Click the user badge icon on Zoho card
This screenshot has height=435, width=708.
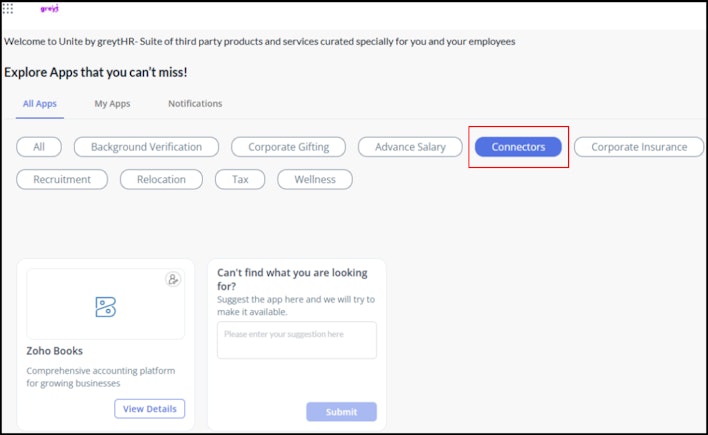click(x=173, y=280)
